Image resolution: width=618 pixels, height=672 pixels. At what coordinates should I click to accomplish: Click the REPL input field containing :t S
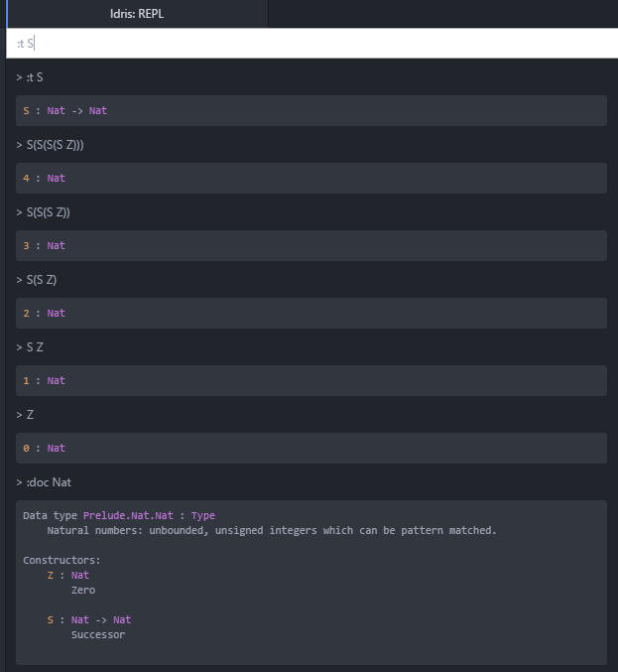309,44
